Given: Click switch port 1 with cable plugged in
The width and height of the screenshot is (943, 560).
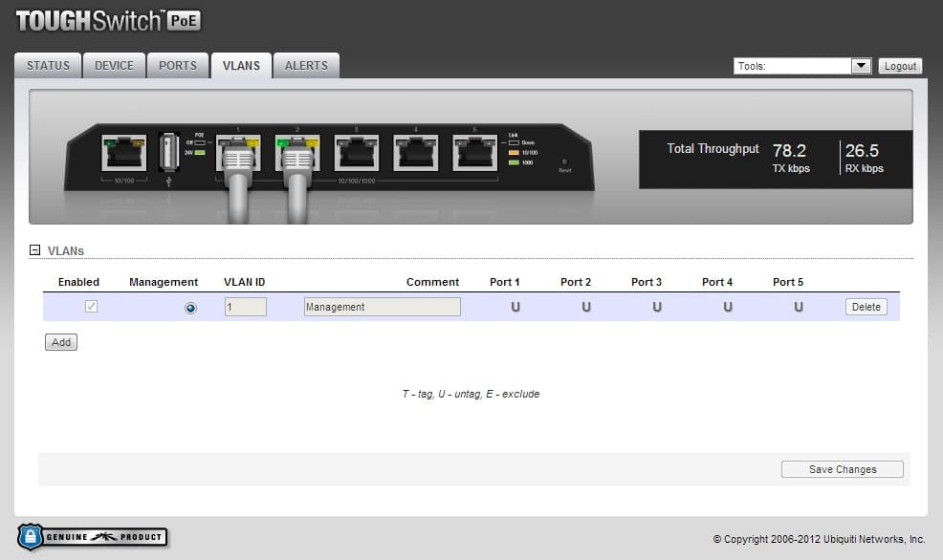Looking at the screenshot, I should coord(238,153).
